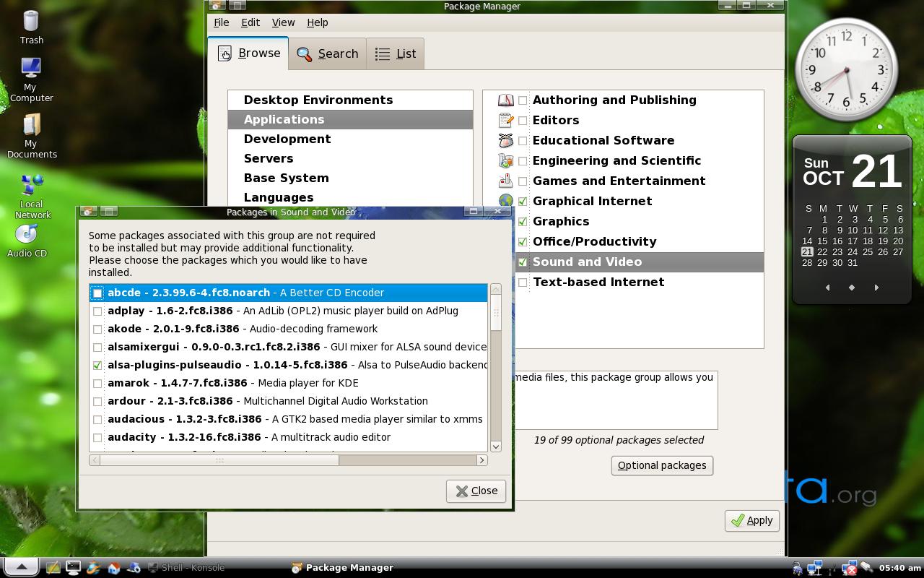Check the Editors group checkbox
This screenshot has width=924, height=578.
tap(523, 121)
